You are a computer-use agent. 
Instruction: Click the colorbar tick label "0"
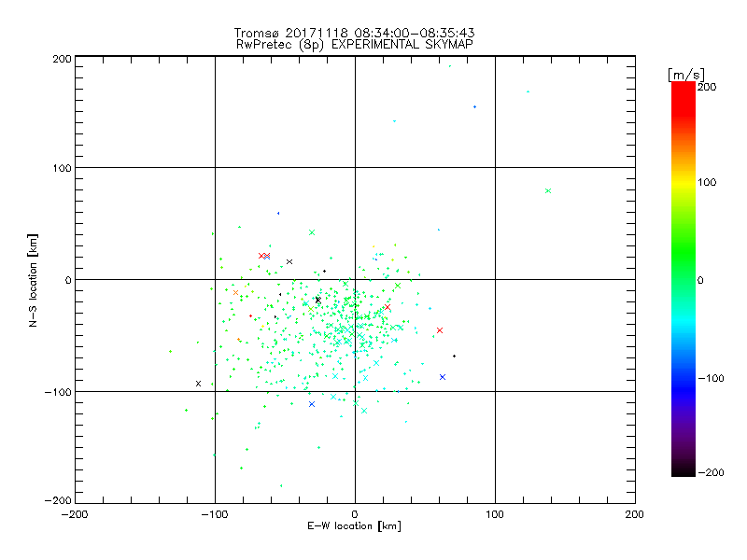click(700, 281)
